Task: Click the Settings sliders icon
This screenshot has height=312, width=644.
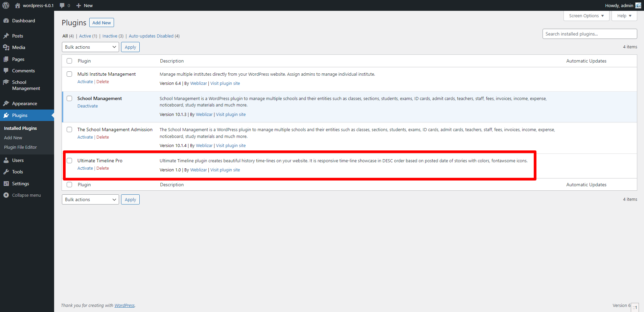Action: tap(6, 184)
